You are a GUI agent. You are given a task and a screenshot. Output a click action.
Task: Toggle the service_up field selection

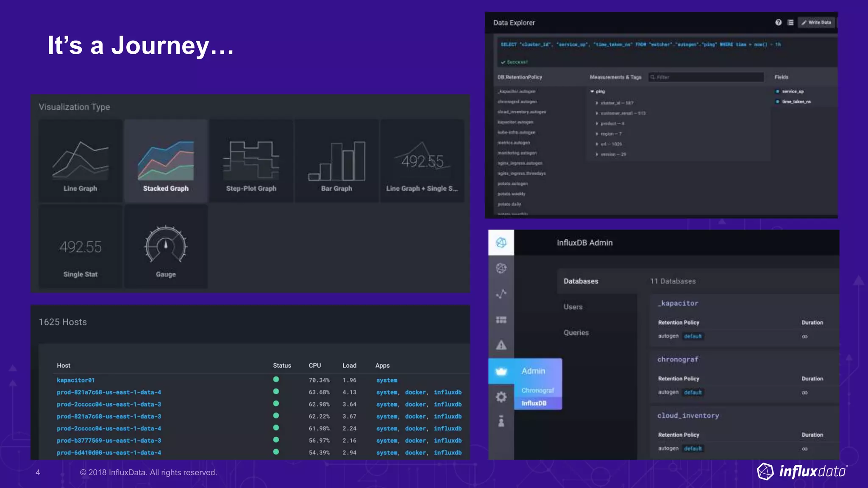click(x=777, y=91)
